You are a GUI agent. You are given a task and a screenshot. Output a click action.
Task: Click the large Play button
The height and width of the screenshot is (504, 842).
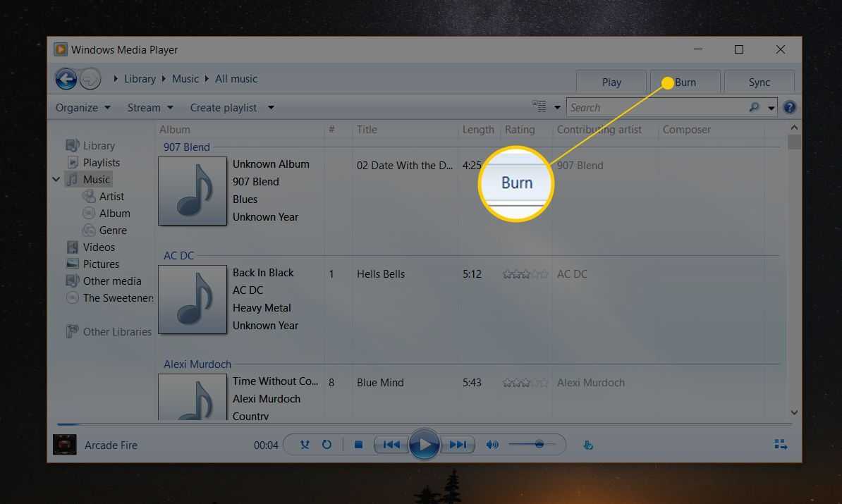click(425, 444)
